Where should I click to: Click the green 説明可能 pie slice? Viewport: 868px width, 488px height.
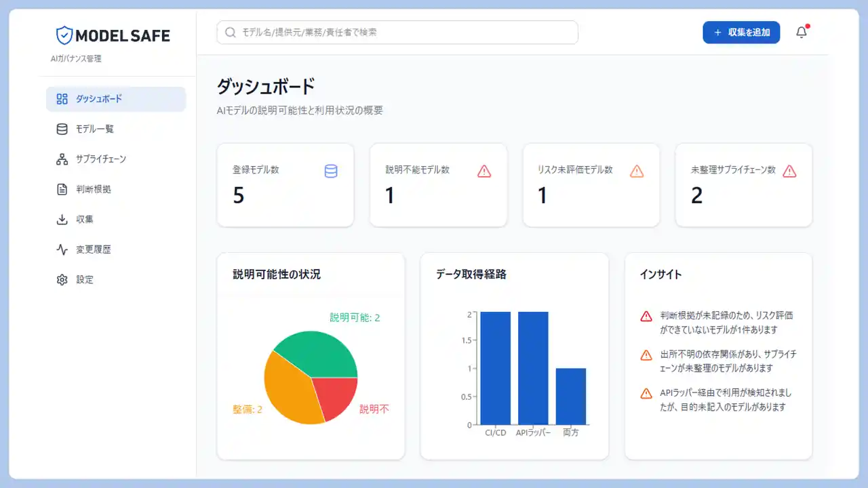(319, 352)
